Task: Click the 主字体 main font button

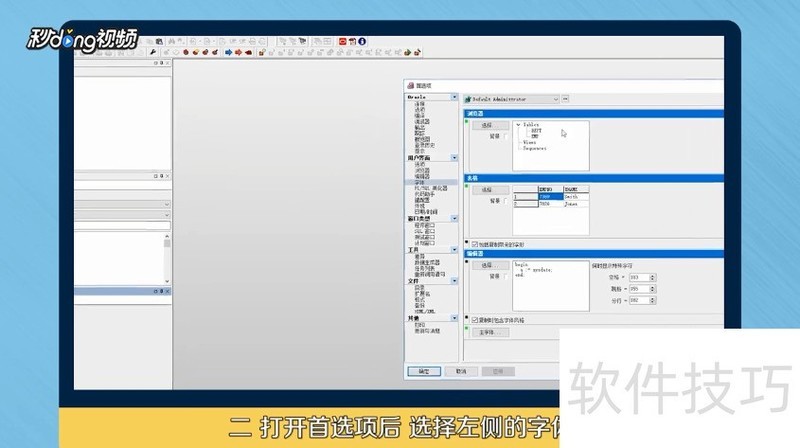Action: pos(490,332)
